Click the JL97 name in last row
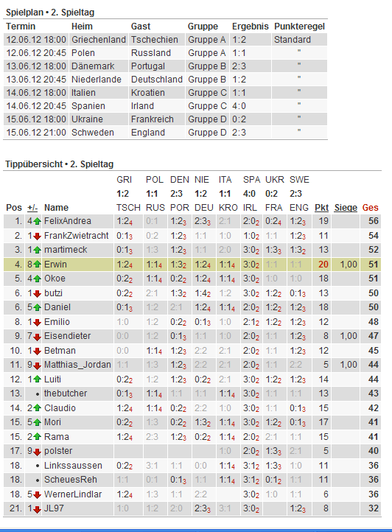The height and width of the screenshot is (532, 392). pyautogui.click(x=54, y=508)
